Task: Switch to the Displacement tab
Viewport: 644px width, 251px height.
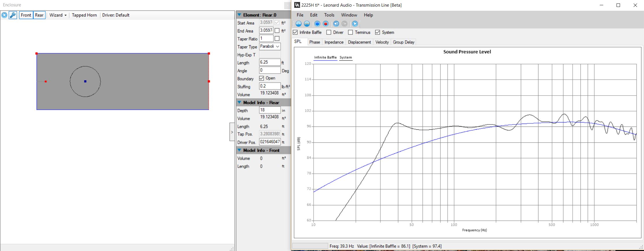Action: click(359, 42)
